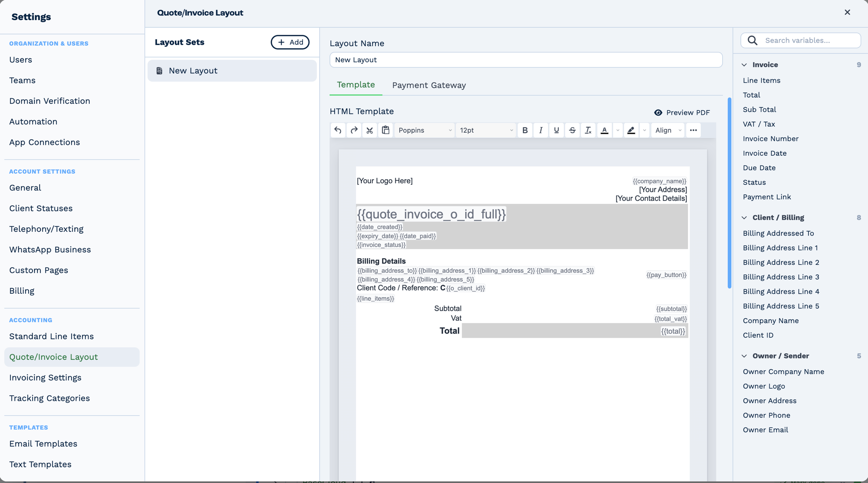
Task: Click the redo icon in editor toolbar
Action: click(354, 130)
